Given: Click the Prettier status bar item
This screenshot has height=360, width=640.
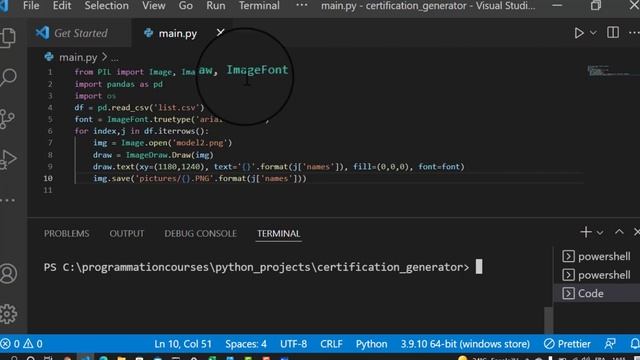Looking at the screenshot, I should [567, 344].
